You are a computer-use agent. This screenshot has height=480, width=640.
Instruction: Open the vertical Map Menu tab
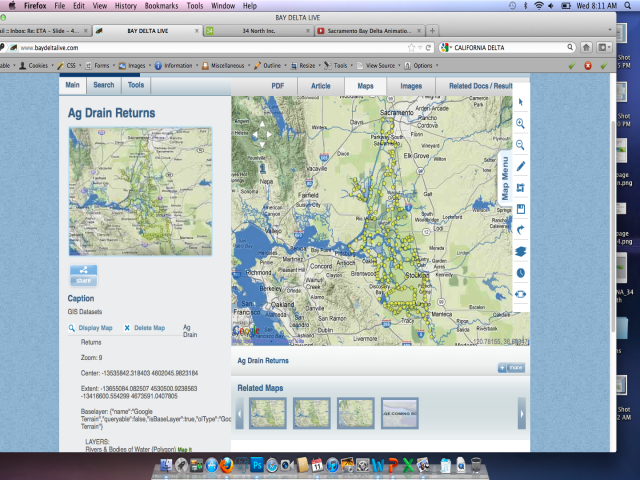(505, 178)
